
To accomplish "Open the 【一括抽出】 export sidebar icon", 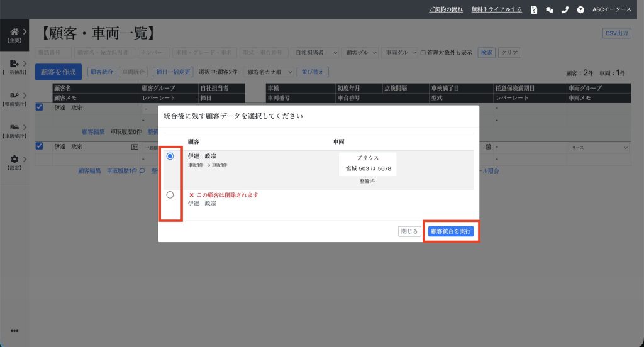I will pos(14,63).
